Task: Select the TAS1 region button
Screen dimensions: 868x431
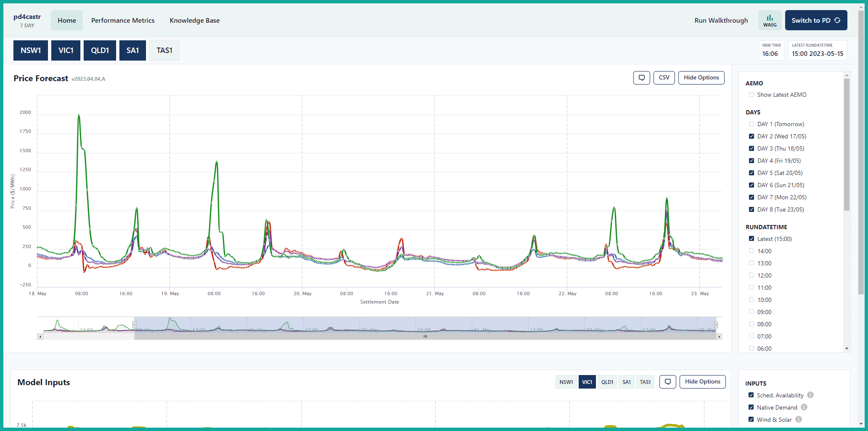Action: tap(164, 50)
